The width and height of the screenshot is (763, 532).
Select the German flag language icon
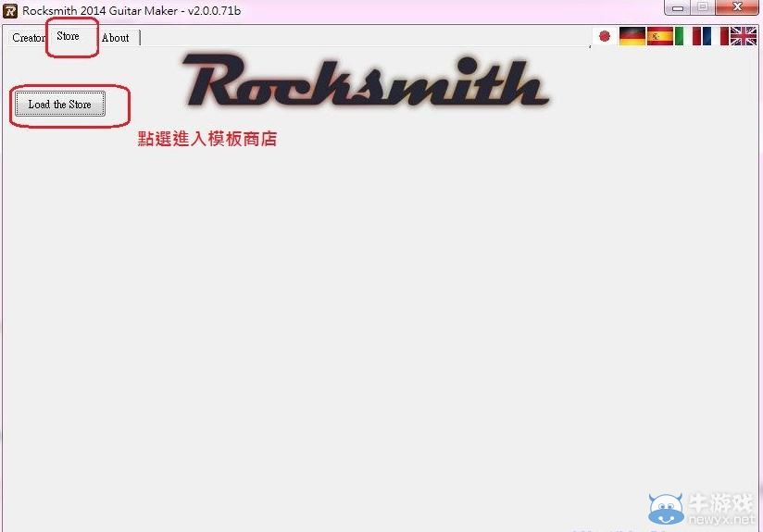(632, 36)
